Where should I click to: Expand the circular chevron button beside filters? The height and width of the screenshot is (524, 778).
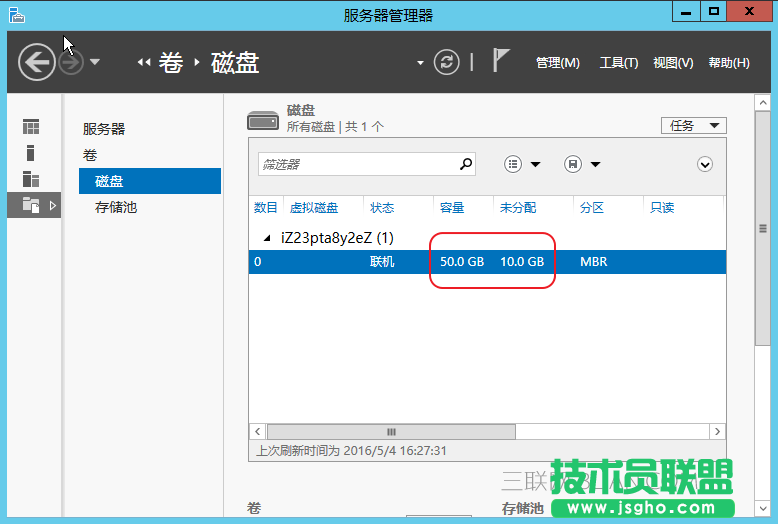tap(705, 164)
